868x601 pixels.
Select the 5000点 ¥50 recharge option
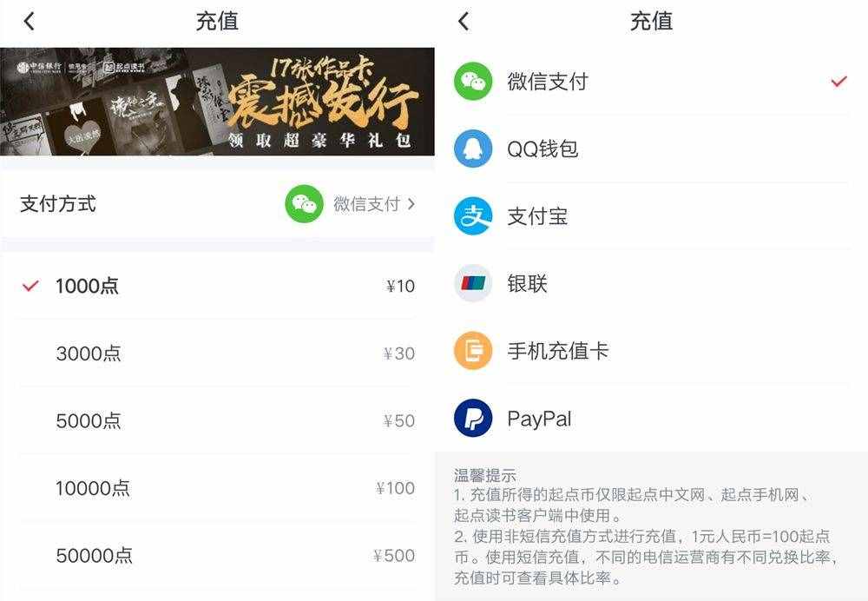pyautogui.click(x=217, y=420)
